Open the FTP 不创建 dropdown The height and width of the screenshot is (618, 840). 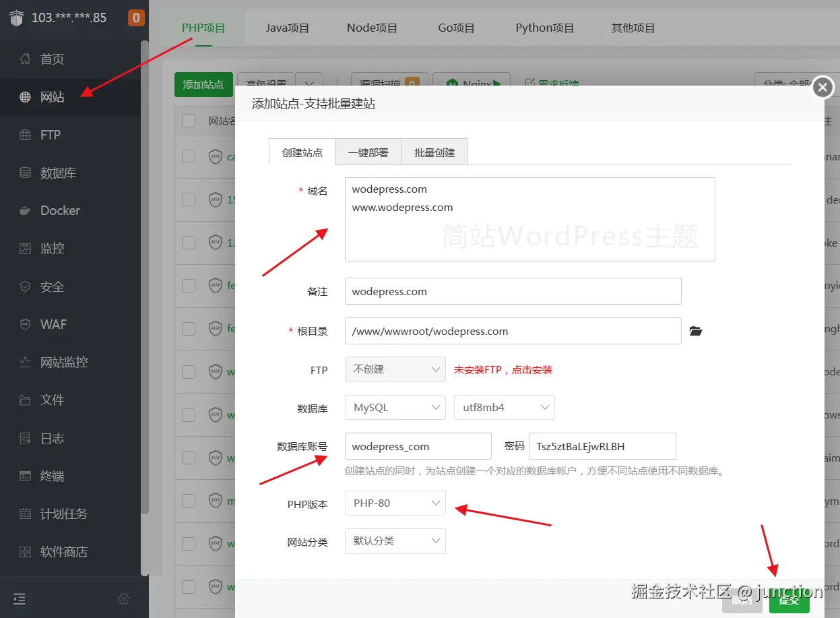tap(395, 369)
